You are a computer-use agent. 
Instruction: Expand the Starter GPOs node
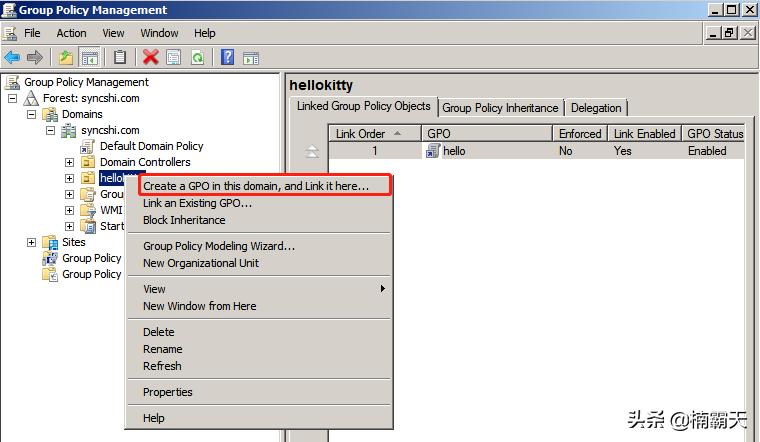tap(69, 226)
